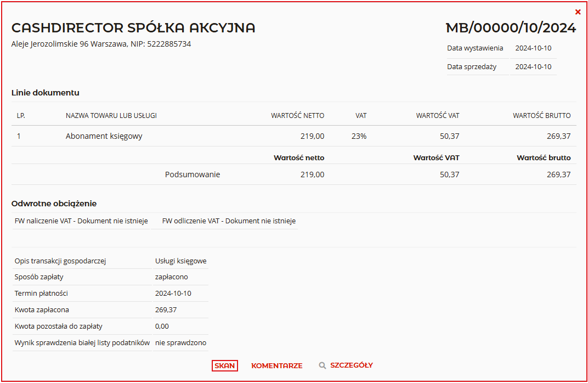The image size is (588, 383).
Task: Click the Odwrotne obciążenie heading
Action: pyautogui.click(x=54, y=204)
